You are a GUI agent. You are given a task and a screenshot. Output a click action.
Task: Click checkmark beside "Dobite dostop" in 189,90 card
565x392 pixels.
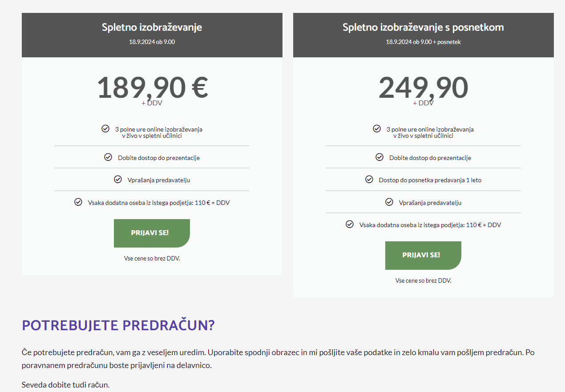pos(108,157)
